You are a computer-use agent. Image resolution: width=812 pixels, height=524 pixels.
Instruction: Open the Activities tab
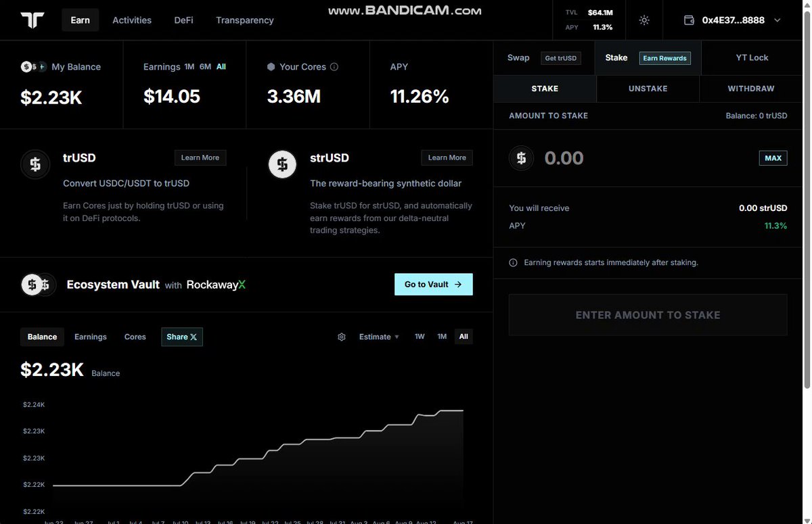(x=132, y=20)
